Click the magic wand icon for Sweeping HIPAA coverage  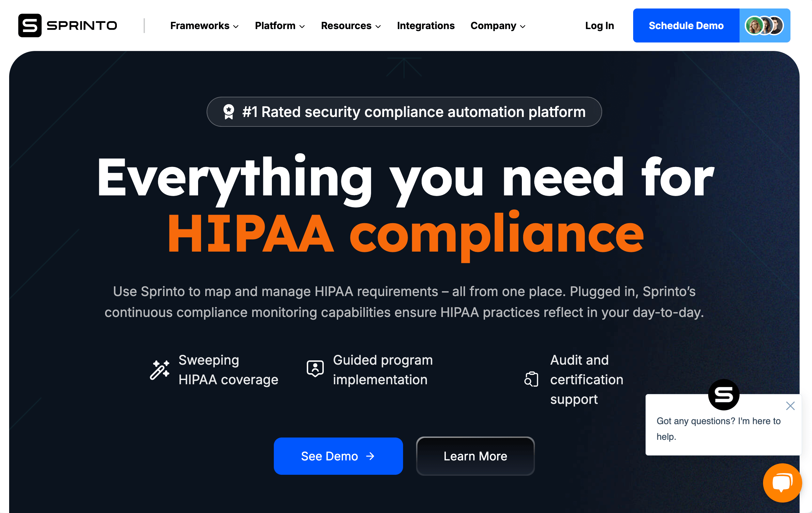tap(159, 369)
